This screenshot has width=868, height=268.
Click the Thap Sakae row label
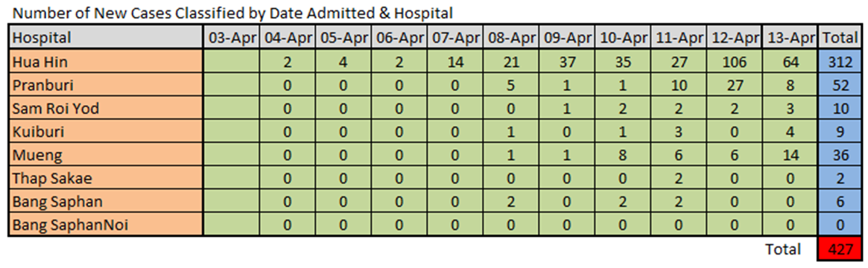(105, 179)
